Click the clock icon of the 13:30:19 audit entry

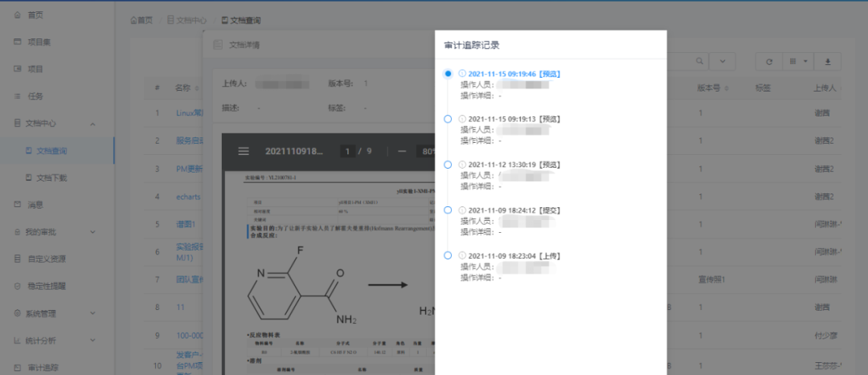(463, 165)
